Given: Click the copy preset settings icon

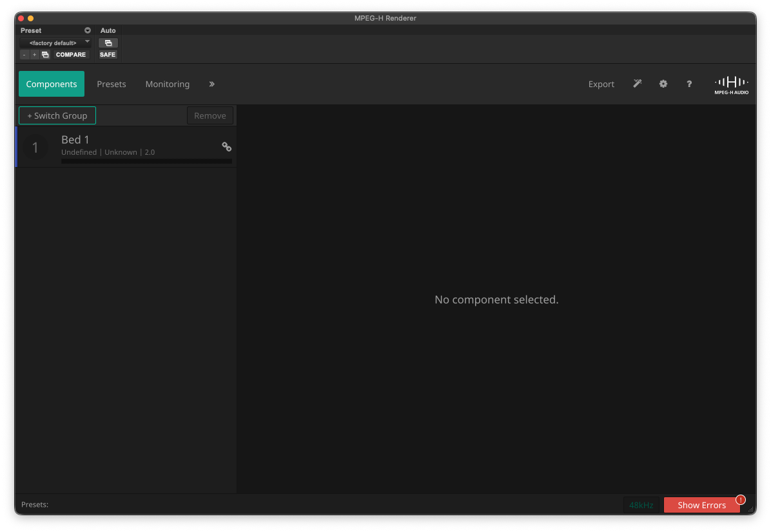Looking at the screenshot, I should click(45, 55).
